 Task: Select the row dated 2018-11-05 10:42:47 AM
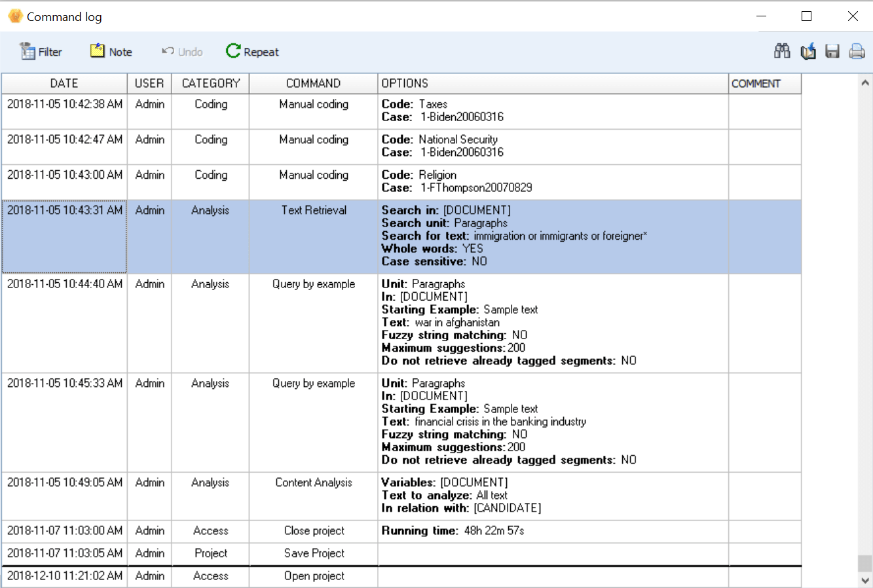pos(401,147)
